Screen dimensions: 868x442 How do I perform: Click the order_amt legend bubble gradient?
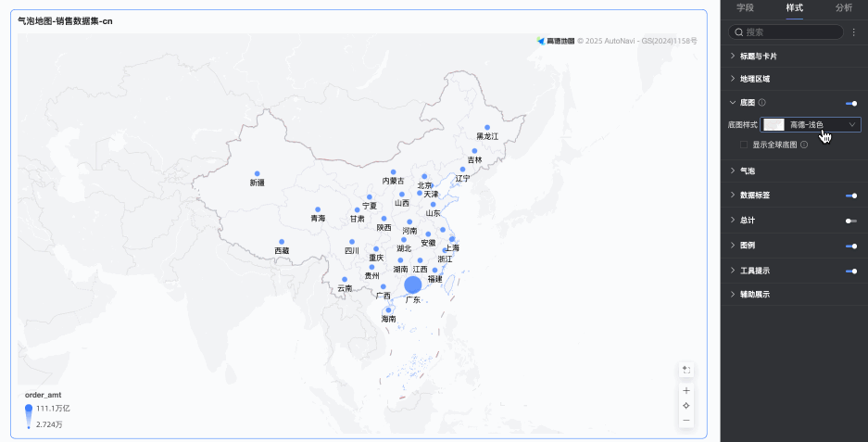click(29, 417)
